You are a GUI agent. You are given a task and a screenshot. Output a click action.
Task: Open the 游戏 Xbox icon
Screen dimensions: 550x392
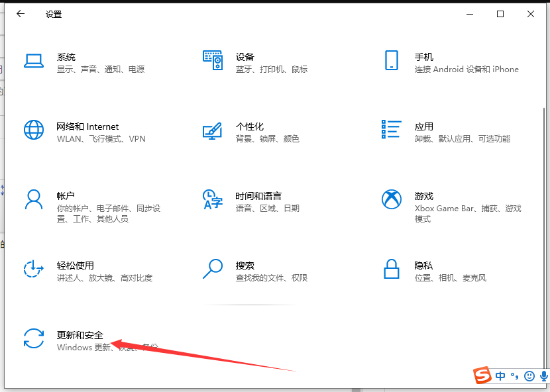tap(392, 199)
